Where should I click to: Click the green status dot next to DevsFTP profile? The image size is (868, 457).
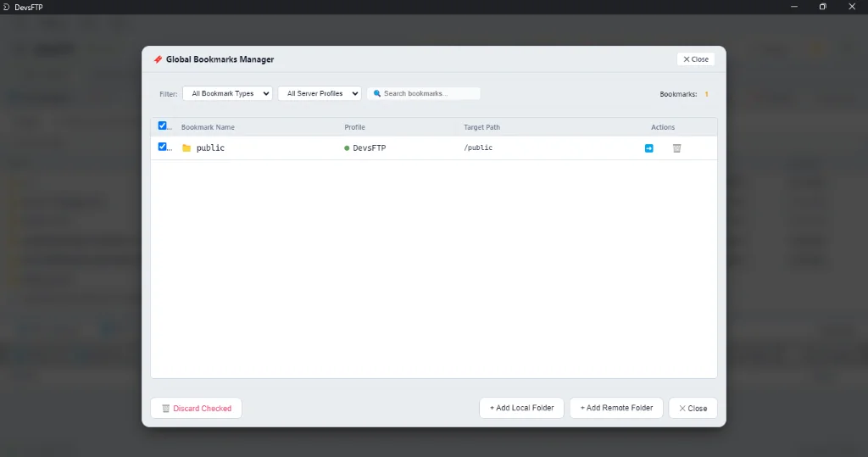347,148
